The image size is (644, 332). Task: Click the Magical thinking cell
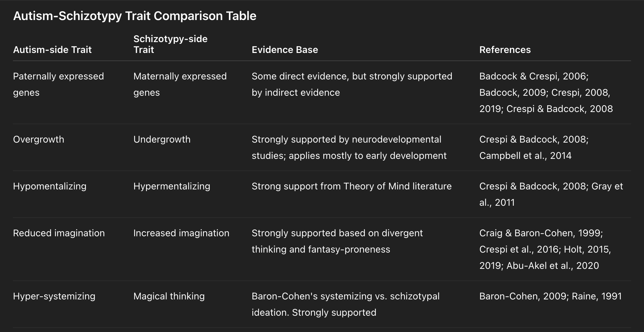pyautogui.click(x=169, y=296)
